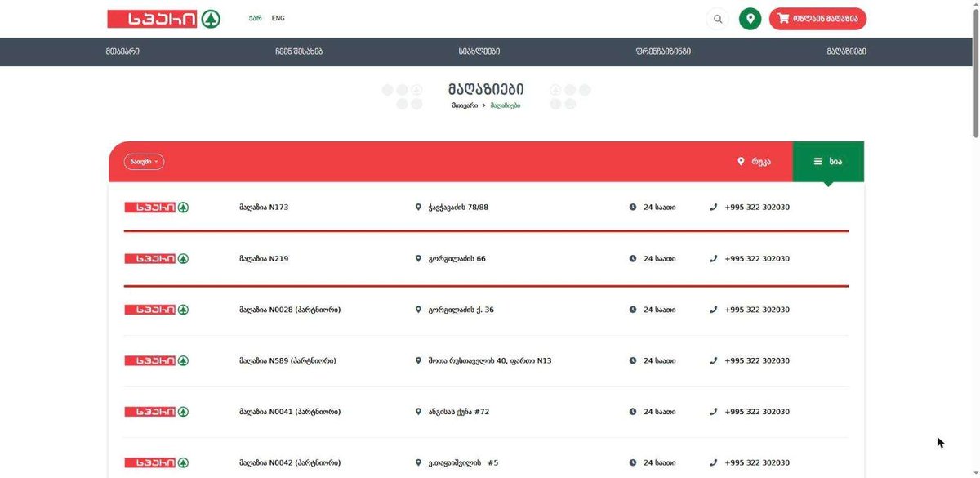Image resolution: width=980 pixels, height=478 pixels.
Task: Select store name მაღაზია N173
Action: (264, 208)
